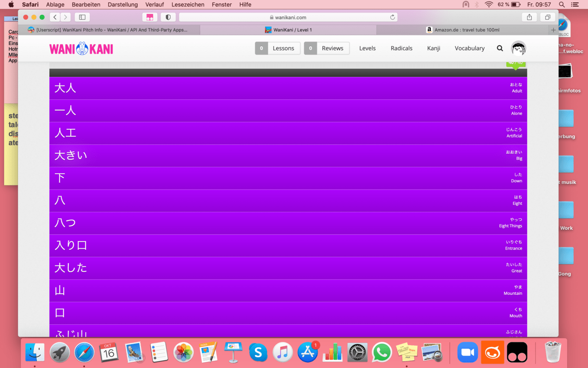Open the 大きい Big vocabulary row

coord(288,156)
